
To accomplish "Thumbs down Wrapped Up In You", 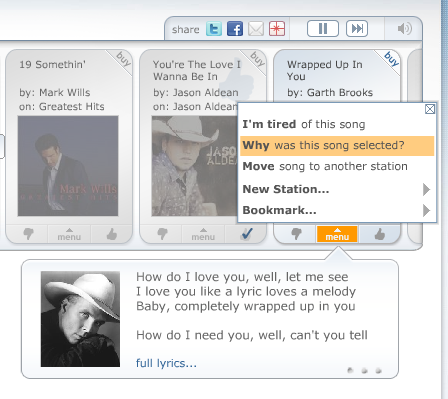I will point(296,234).
